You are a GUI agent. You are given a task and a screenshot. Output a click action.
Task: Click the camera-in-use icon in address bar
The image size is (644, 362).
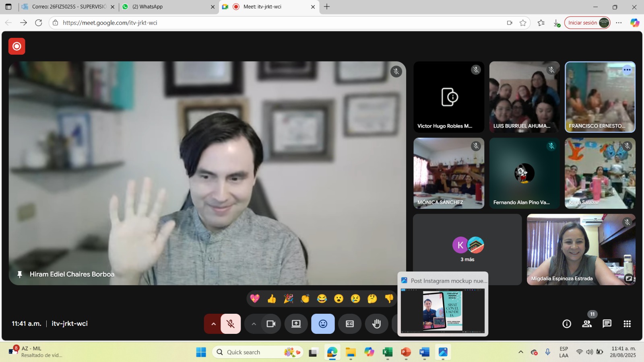click(510, 23)
